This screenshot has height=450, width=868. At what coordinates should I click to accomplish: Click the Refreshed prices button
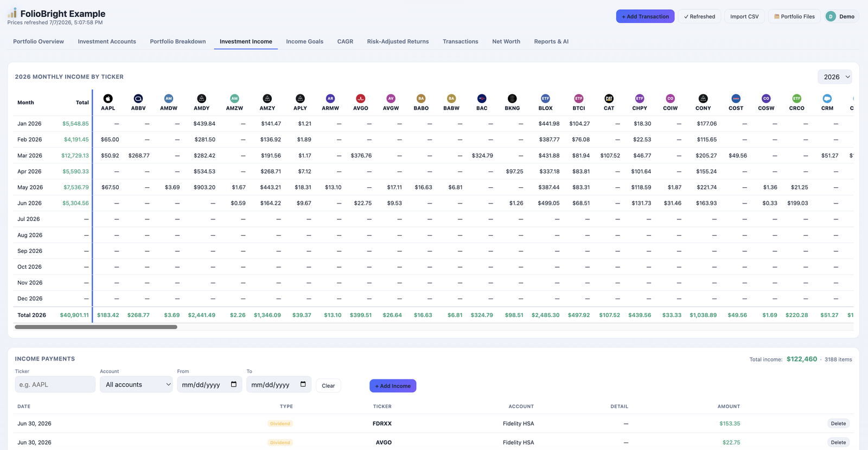pos(699,16)
